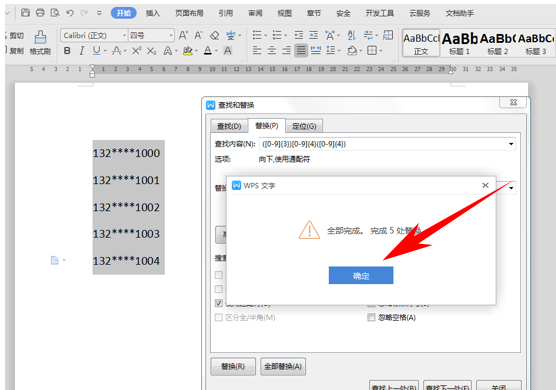This screenshot has width=556, height=390.
Task: Open the 审阅 (Review) ribbon tab
Action: tap(255, 13)
